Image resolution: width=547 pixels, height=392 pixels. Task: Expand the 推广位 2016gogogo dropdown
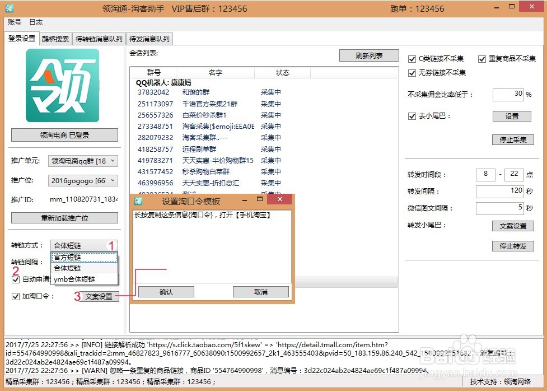pyautogui.click(x=114, y=180)
